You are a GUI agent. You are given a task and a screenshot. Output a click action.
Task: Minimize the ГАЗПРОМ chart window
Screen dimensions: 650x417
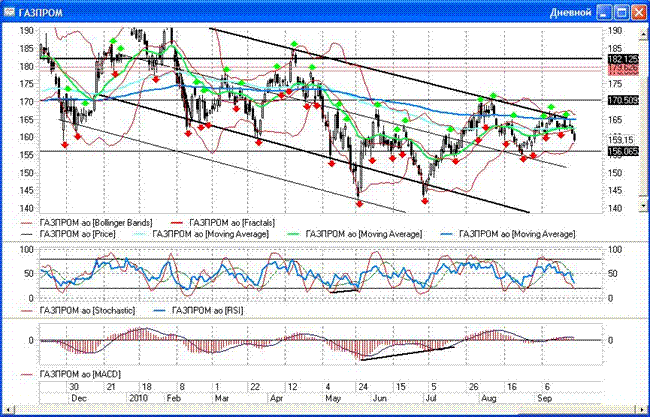point(604,12)
